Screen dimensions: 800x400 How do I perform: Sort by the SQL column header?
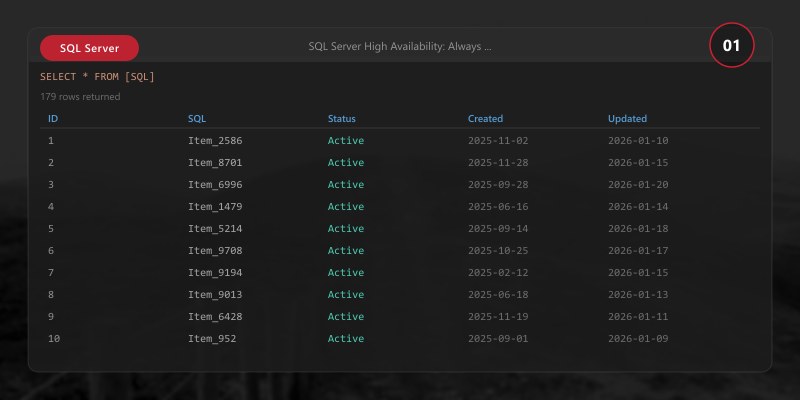[197, 118]
